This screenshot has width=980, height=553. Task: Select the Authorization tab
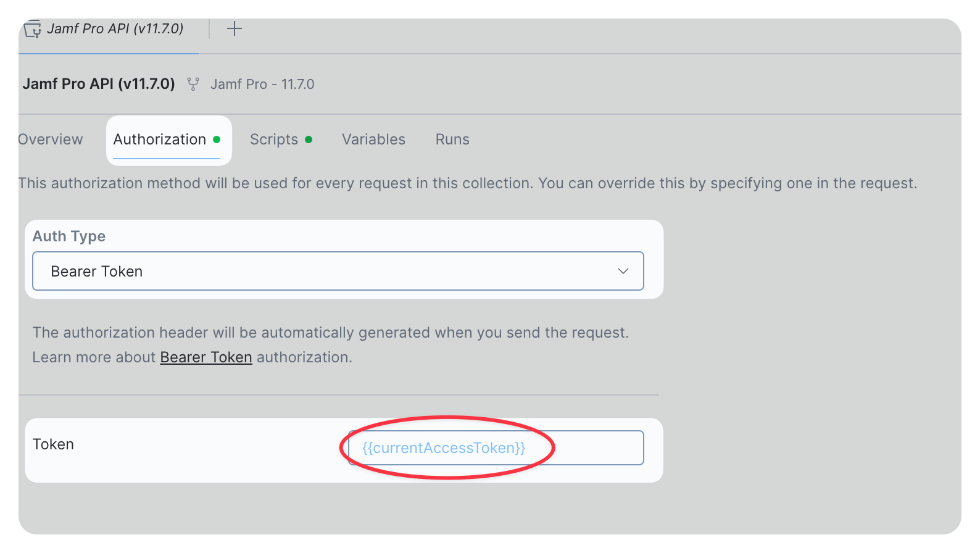pos(159,139)
